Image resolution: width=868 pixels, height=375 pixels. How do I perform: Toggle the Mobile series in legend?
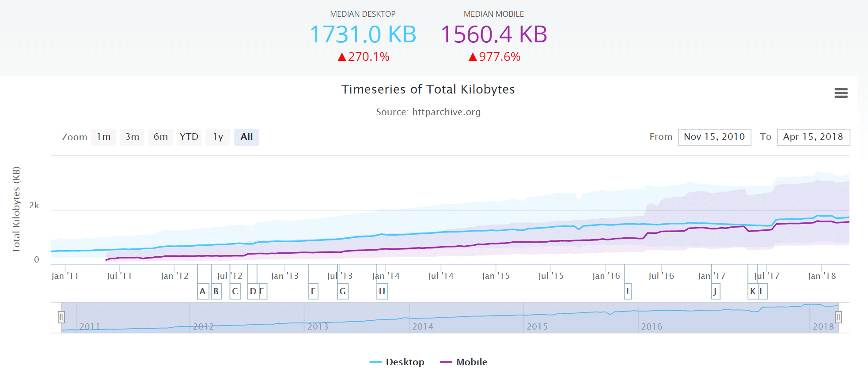coord(464,362)
